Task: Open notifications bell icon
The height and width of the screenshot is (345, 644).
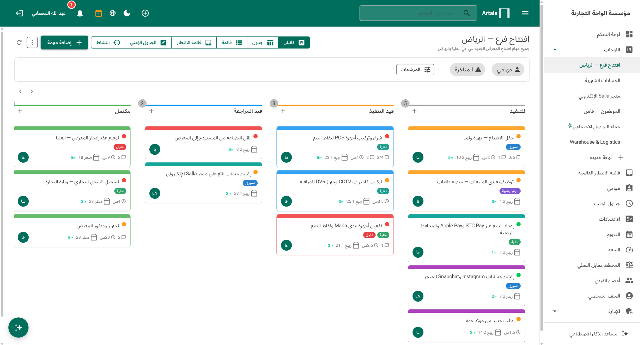Action: (x=80, y=13)
